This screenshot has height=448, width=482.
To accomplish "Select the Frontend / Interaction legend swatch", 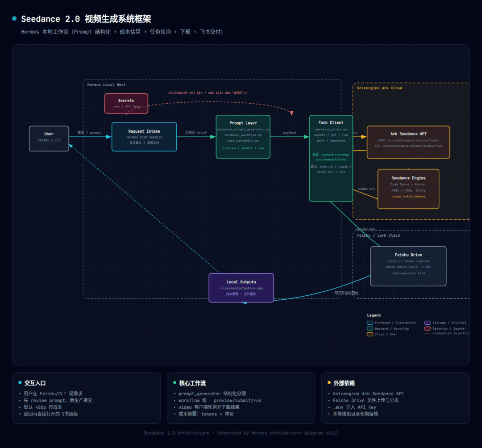I will (x=370, y=322).
